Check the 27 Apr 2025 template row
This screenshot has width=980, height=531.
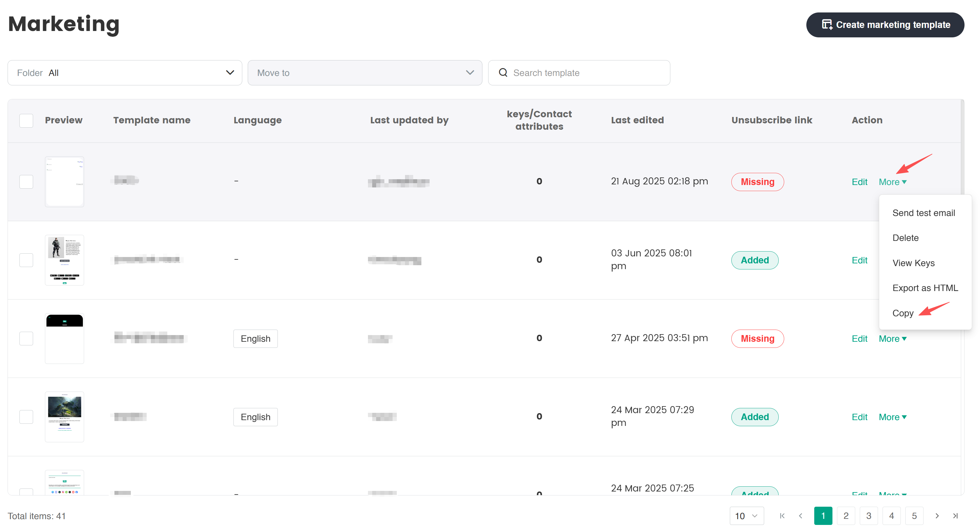tap(26, 338)
